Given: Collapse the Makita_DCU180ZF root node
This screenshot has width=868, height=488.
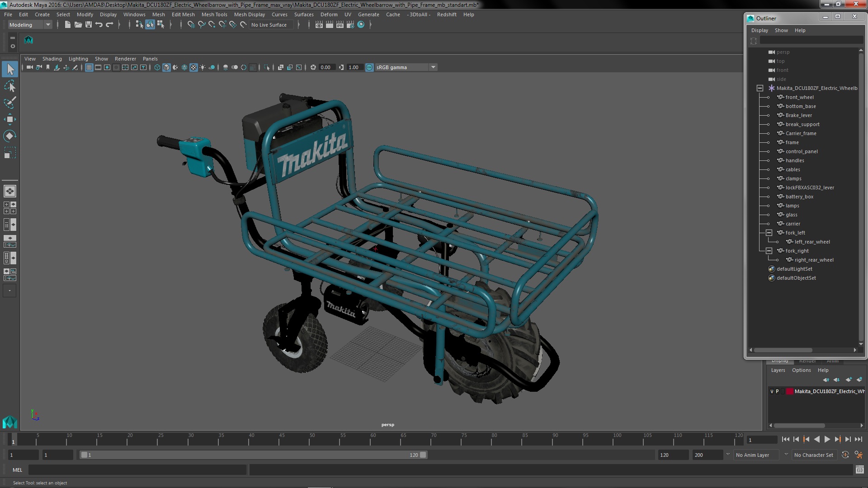Looking at the screenshot, I should (x=760, y=88).
